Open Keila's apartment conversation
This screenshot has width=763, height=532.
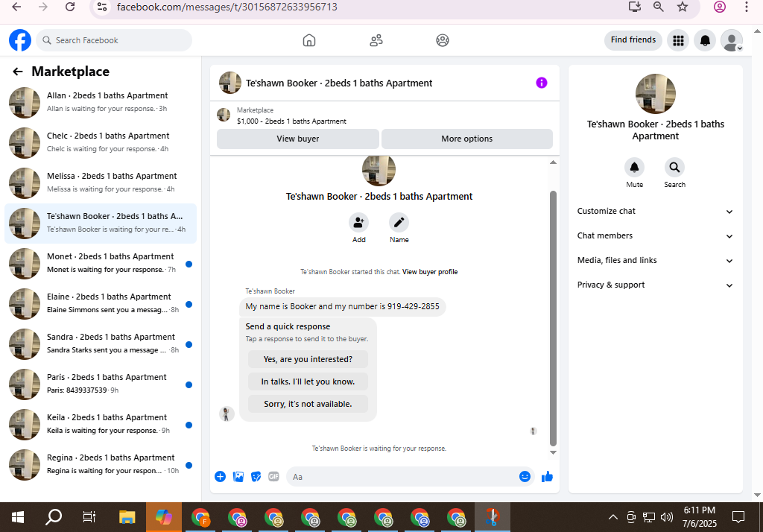(x=101, y=425)
